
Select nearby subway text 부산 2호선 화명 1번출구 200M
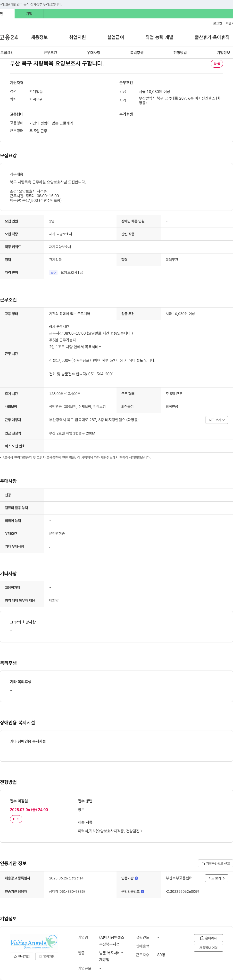(x=72, y=433)
